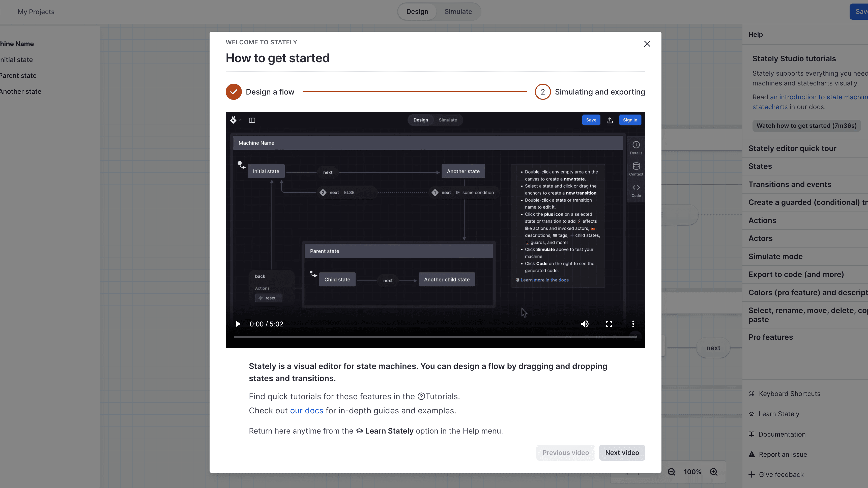
Task: Select Parent state in the left sidebar
Action: tap(18, 75)
